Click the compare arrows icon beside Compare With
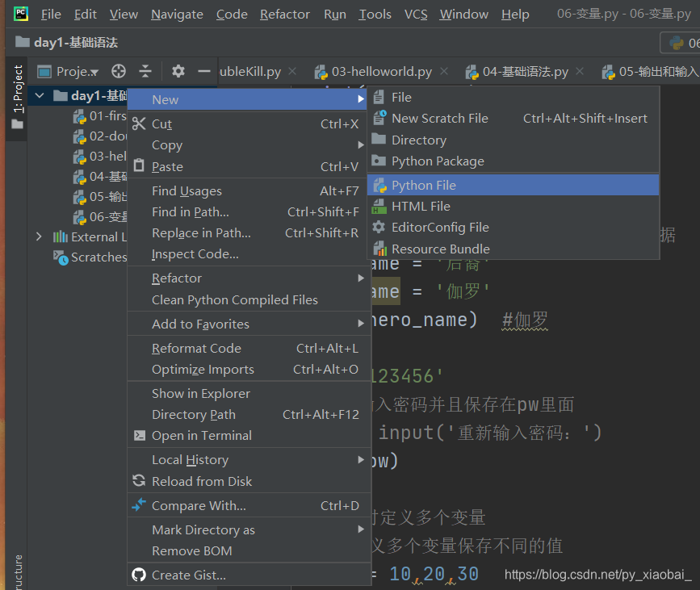 pos(139,504)
